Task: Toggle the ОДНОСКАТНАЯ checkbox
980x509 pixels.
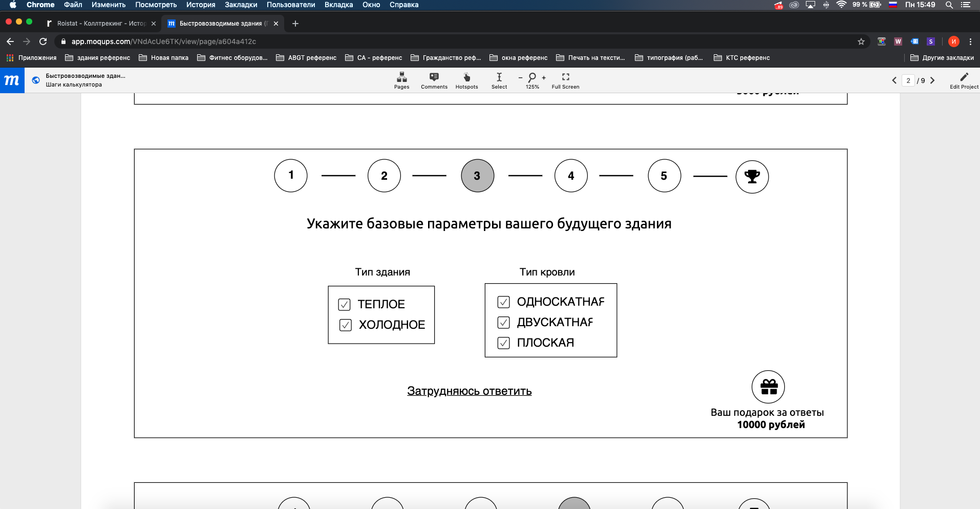Action: (503, 302)
